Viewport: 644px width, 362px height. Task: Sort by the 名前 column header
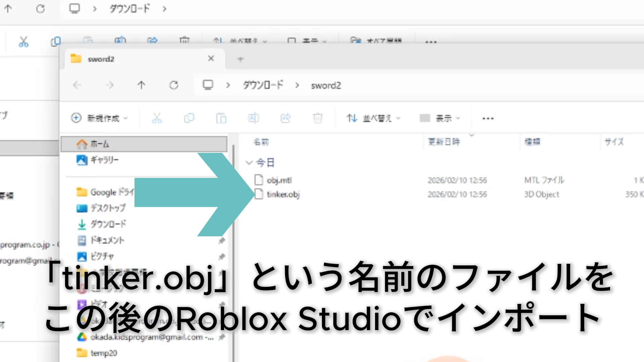pos(261,142)
